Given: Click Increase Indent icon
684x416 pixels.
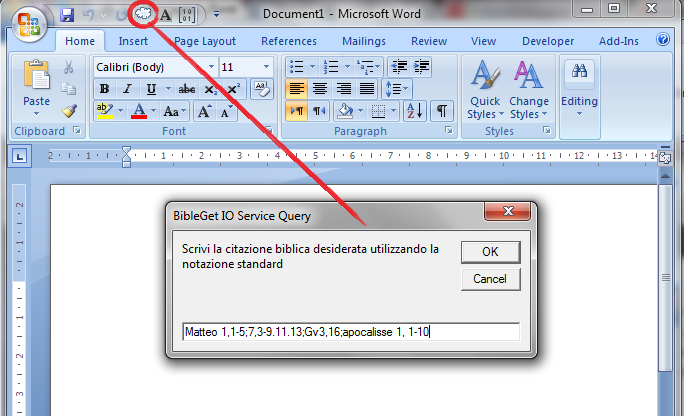Looking at the screenshot, I should pyautogui.click(x=421, y=67).
